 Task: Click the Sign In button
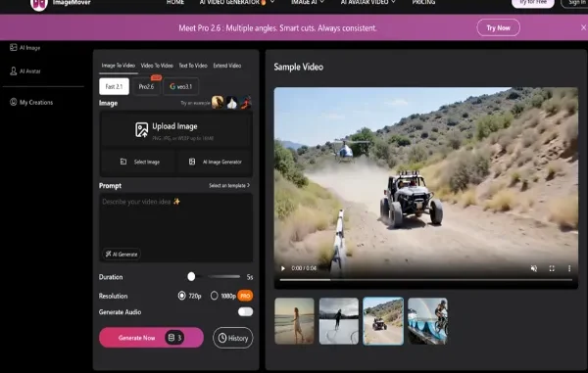tap(575, 3)
